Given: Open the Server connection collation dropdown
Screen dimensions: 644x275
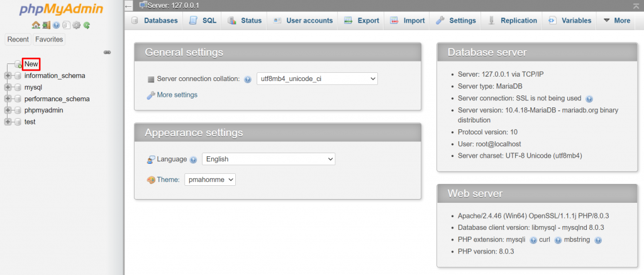Looking at the screenshot, I should (x=317, y=78).
